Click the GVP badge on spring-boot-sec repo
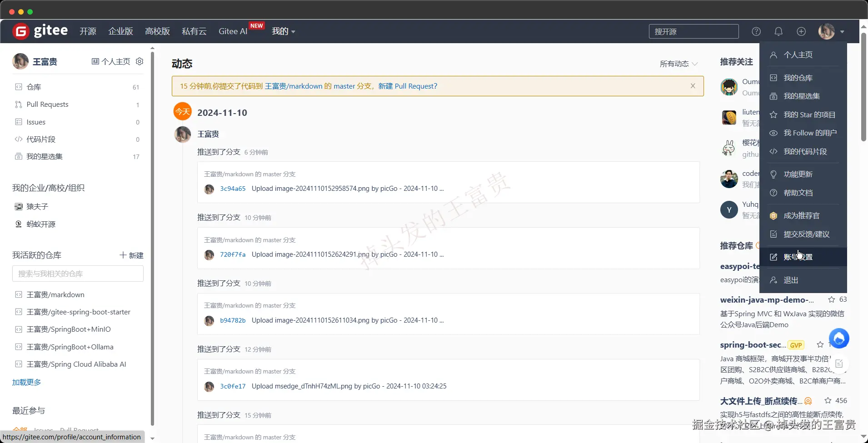 click(796, 345)
